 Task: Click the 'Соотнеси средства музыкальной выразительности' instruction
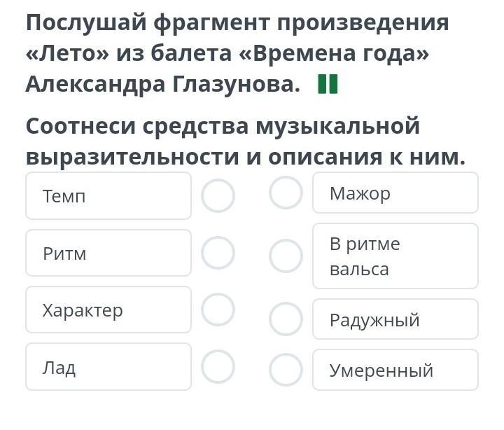click(x=223, y=127)
